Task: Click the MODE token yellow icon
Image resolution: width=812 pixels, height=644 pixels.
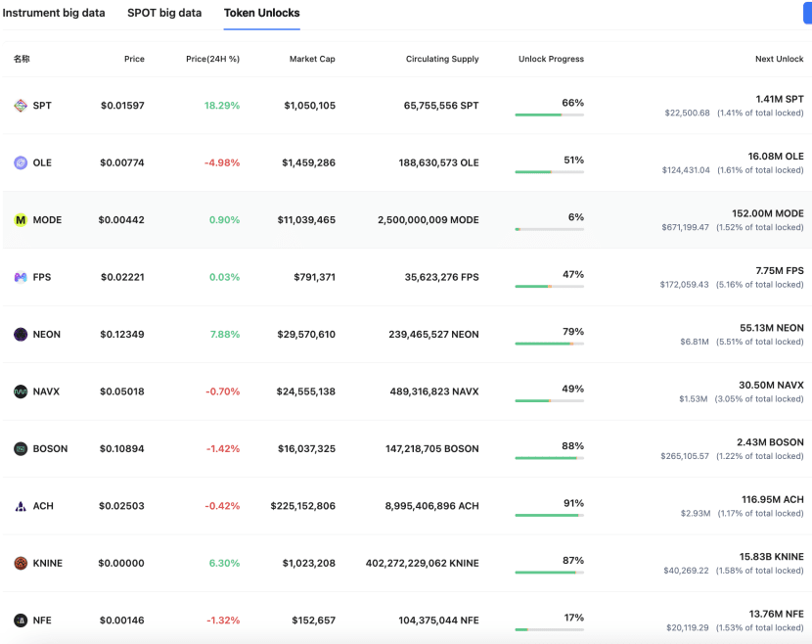Action: coord(21,220)
